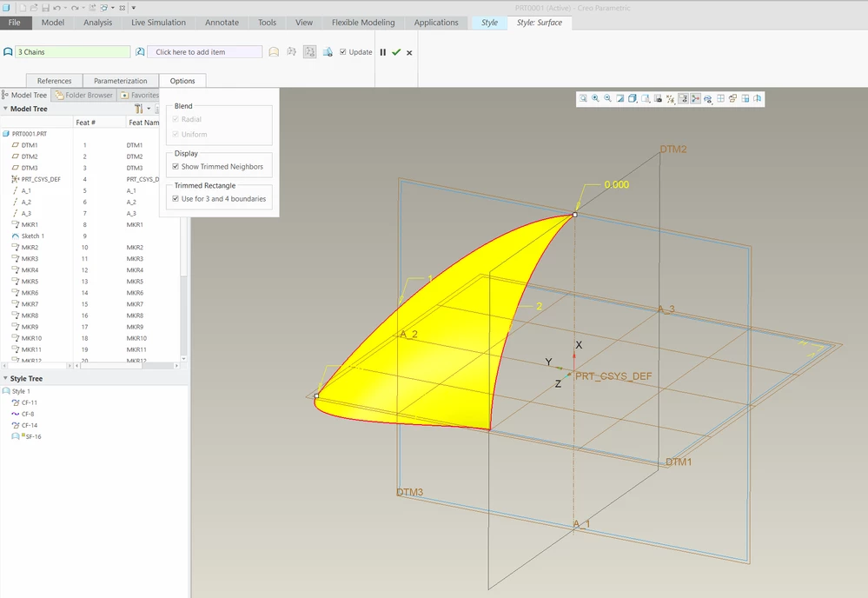Click the Windows switch icon in quick access toolbar

pos(103,8)
